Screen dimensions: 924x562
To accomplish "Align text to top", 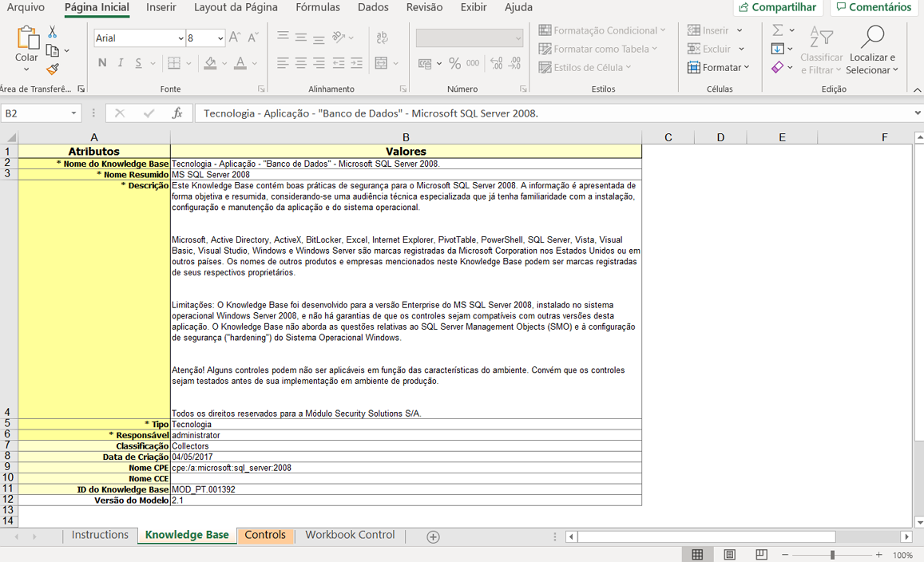I will click(x=283, y=38).
